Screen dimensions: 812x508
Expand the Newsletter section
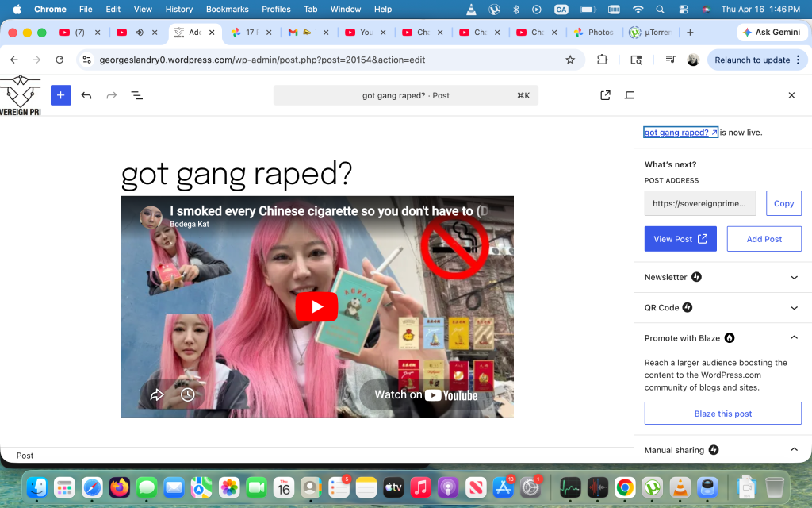794,278
